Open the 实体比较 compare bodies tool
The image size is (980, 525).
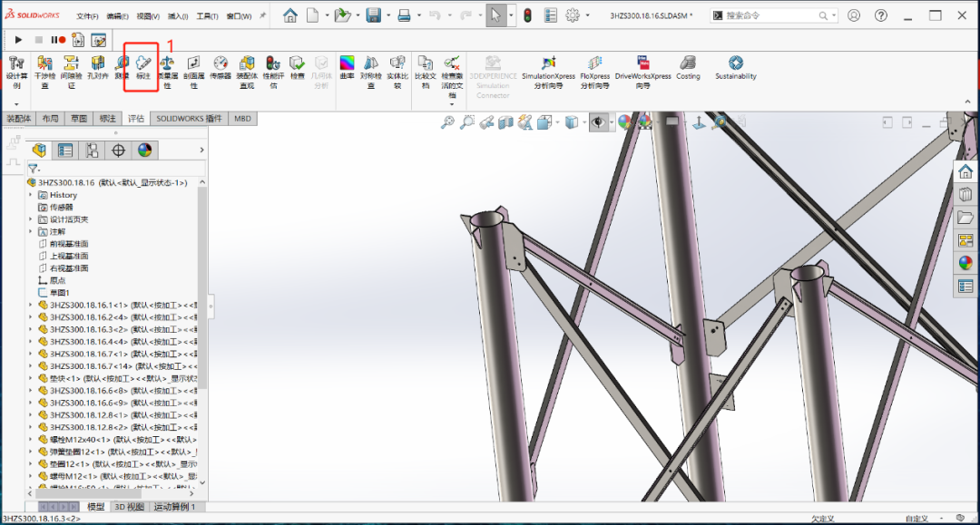(x=397, y=72)
